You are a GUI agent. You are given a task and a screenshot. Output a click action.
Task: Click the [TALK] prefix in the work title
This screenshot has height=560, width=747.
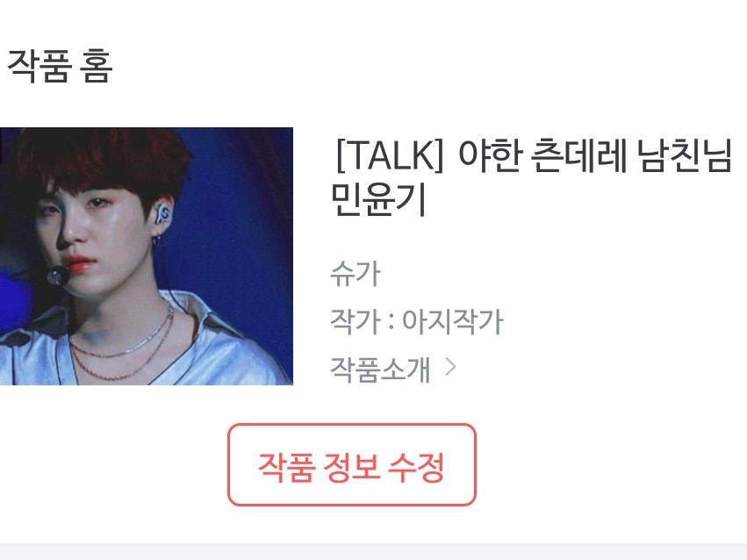(390, 155)
